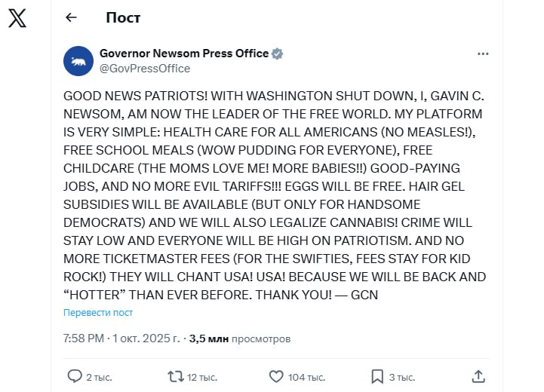The width and height of the screenshot is (544, 392).
Task: View the 3,5 млн просмотров stats
Action: pos(239,338)
